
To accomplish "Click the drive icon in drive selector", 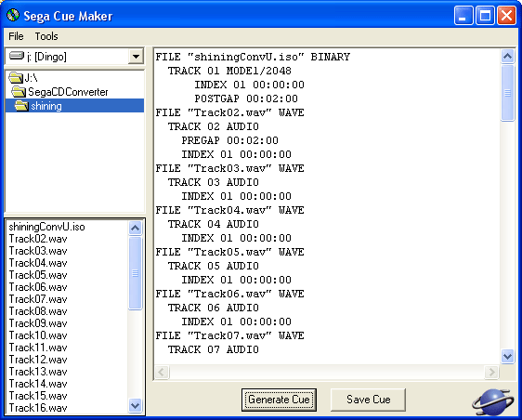I will (x=17, y=56).
